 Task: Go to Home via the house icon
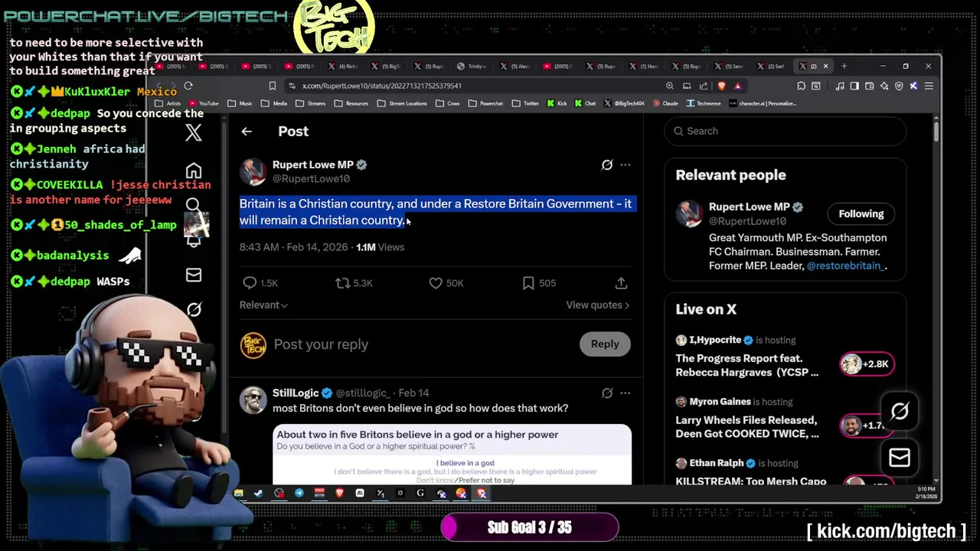tap(194, 170)
